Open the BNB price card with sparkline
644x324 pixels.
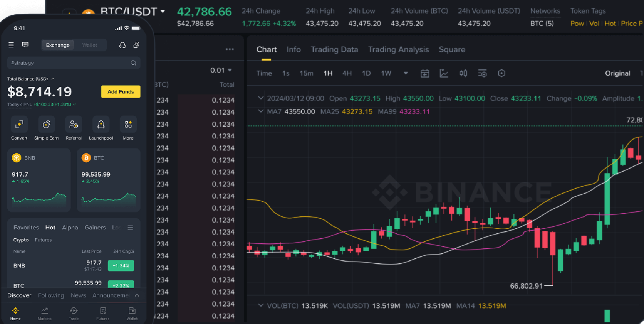click(39, 180)
